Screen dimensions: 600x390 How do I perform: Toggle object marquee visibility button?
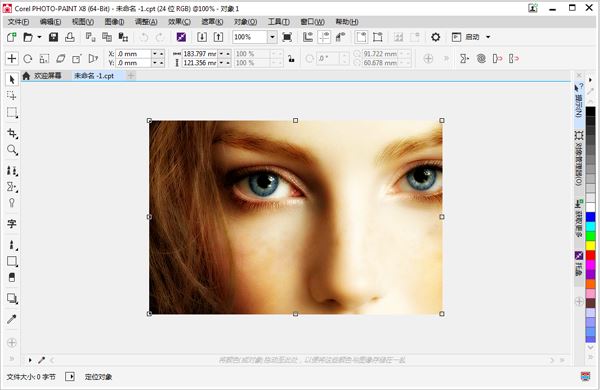click(378, 37)
